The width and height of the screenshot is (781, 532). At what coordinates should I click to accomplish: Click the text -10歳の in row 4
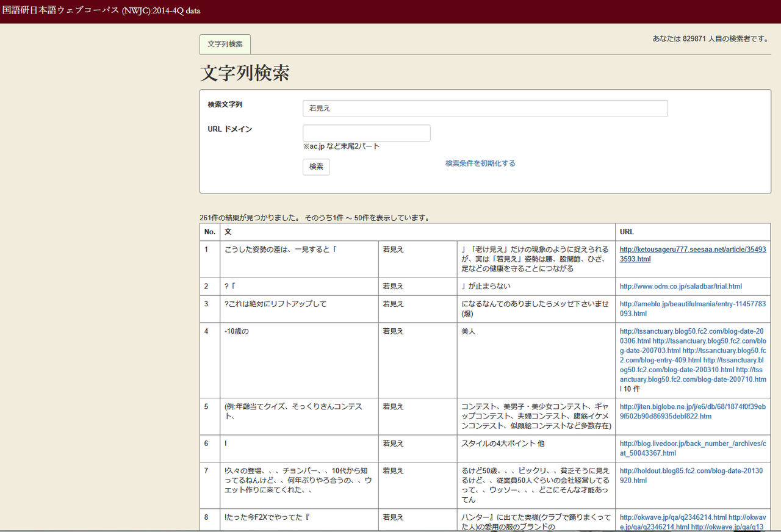(237, 331)
